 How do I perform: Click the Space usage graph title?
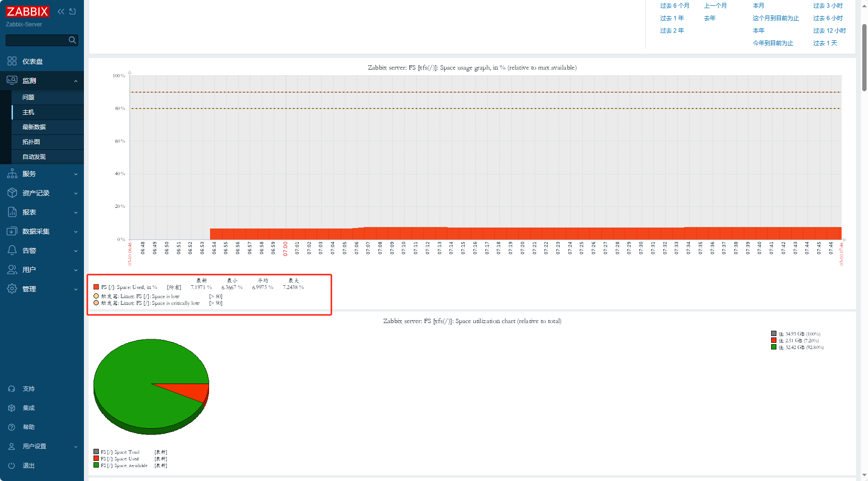[472, 68]
